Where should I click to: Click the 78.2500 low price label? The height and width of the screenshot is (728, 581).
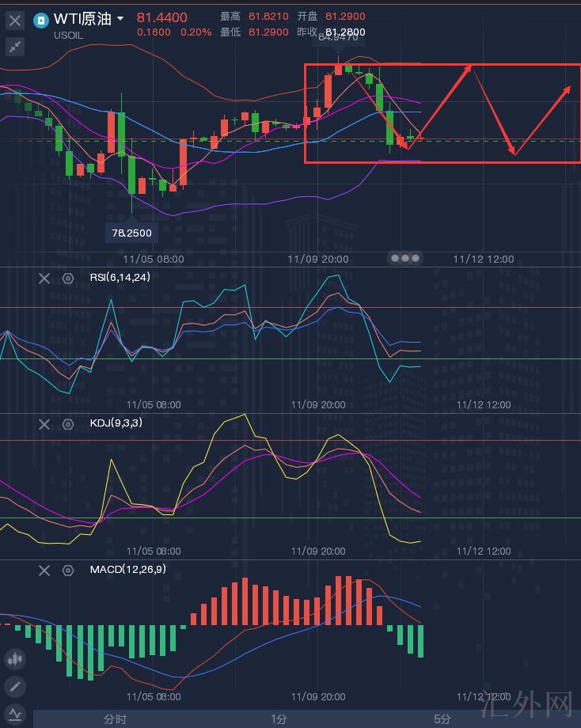pyautogui.click(x=132, y=233)
